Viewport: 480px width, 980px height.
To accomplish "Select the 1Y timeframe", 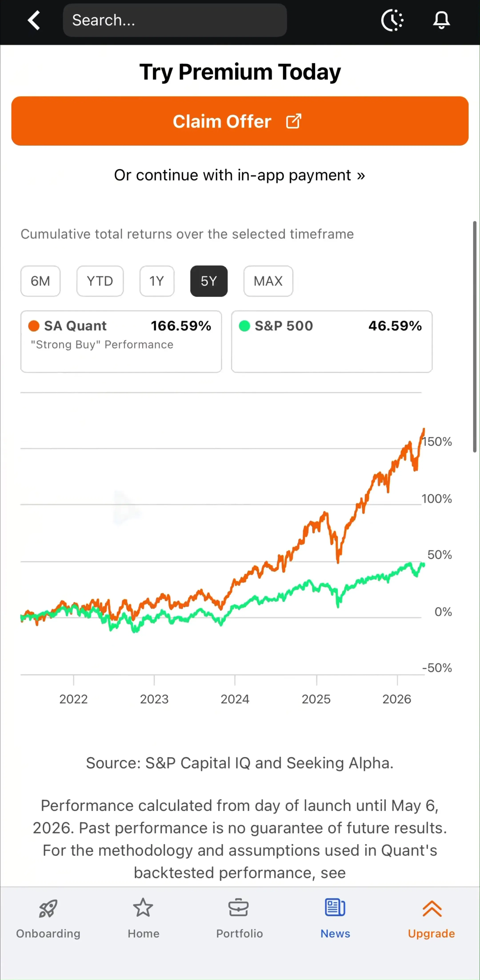I will (157, 281).
